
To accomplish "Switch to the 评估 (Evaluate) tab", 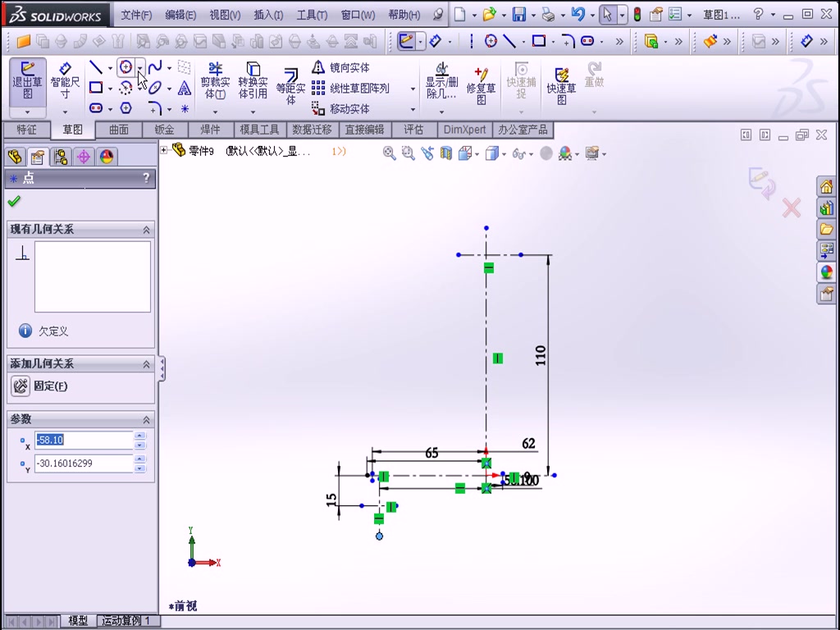I will pos(413,130).
